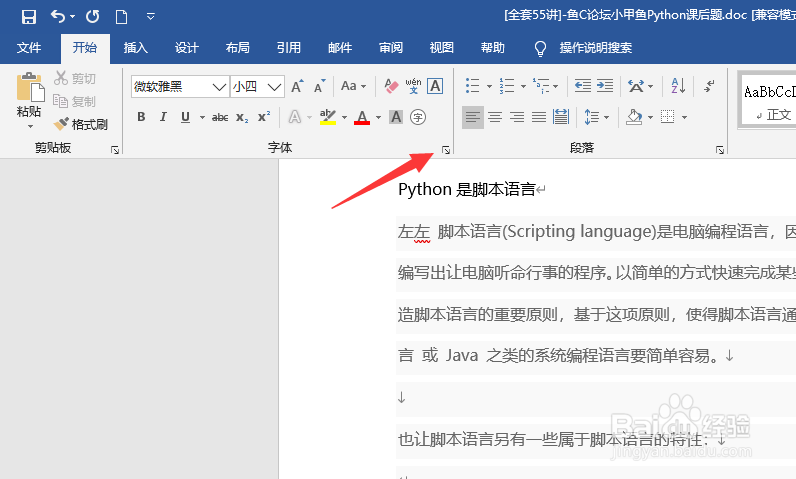Screen dimensions: 796x479
Task: Open the 审阅 tab
Action: (x=391, y=48)
